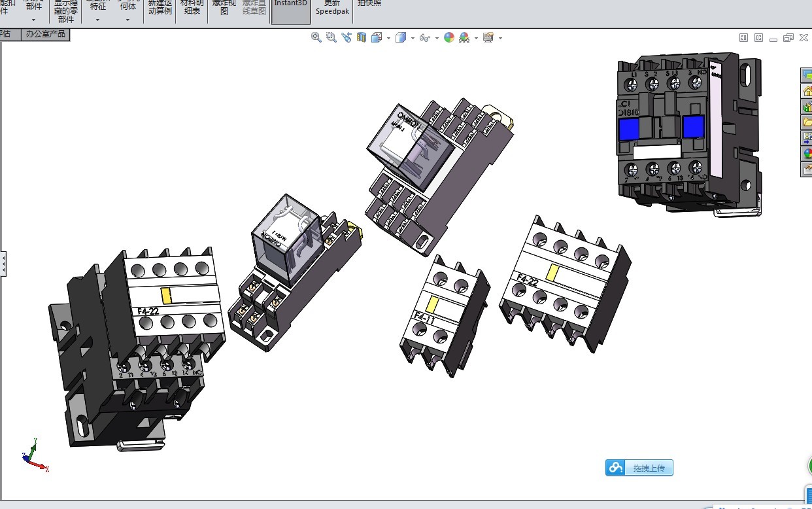
Task: Click the tile-left window icon
Action: coord(744,38)
